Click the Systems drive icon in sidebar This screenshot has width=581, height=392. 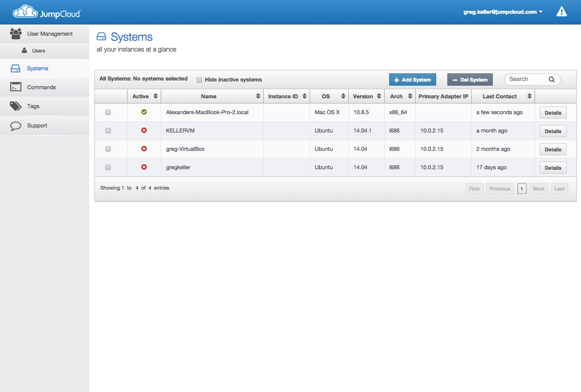[x=16, y=68]
